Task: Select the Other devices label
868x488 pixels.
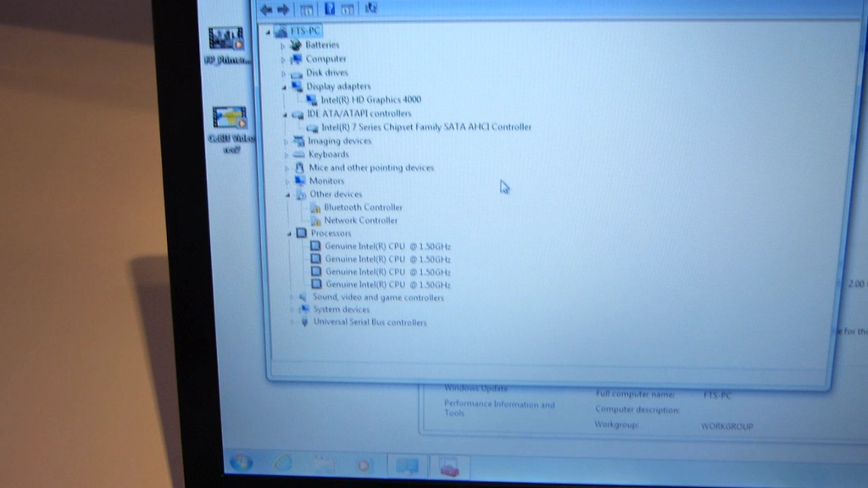Action: click(x=336, y=194)
